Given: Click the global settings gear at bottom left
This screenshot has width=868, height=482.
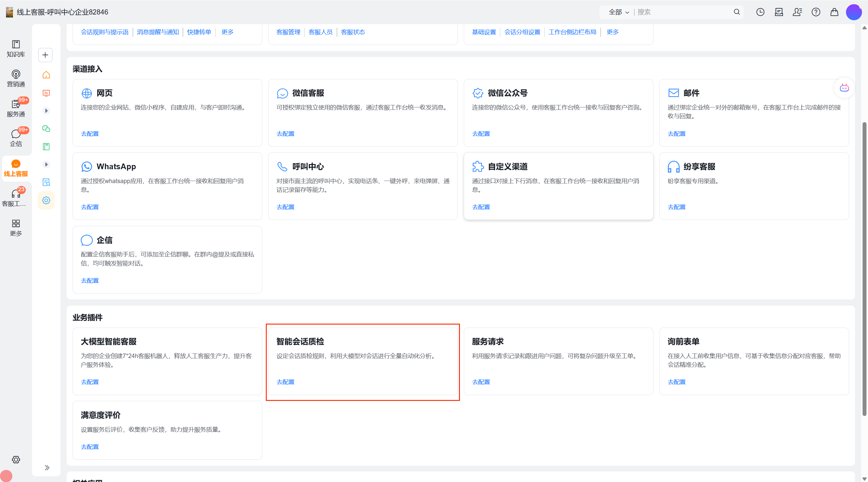Looking at the screenshot, I should tap(16, 459).
